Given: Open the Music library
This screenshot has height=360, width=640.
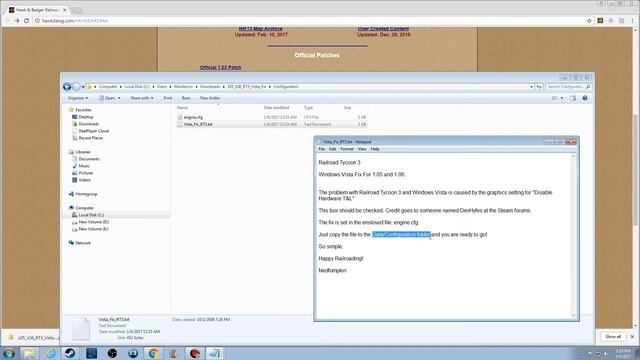Looking at the screenshot, I should (84, 166).
